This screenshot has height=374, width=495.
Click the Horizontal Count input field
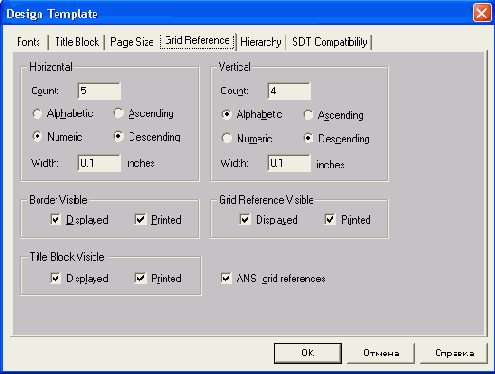point(99,91)
